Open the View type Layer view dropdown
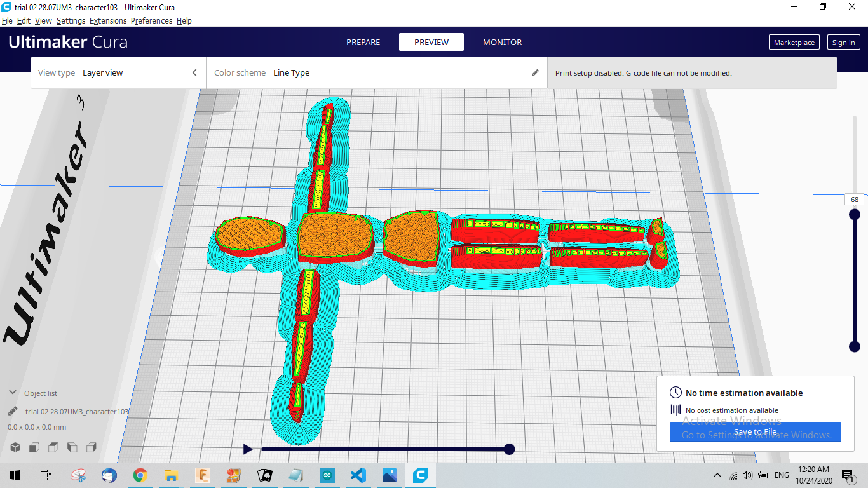Screen dimensions: 868x488 tap(118, 72)
